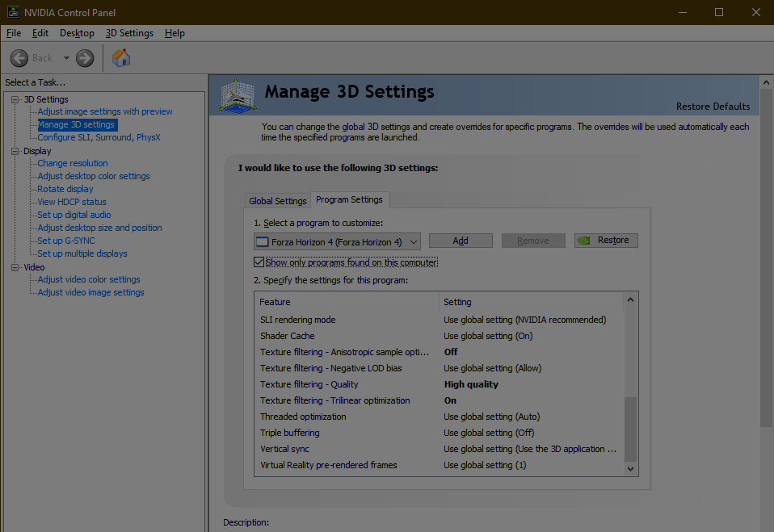
Task: Open View HDCP status task
Action: (x=72, y=202)
